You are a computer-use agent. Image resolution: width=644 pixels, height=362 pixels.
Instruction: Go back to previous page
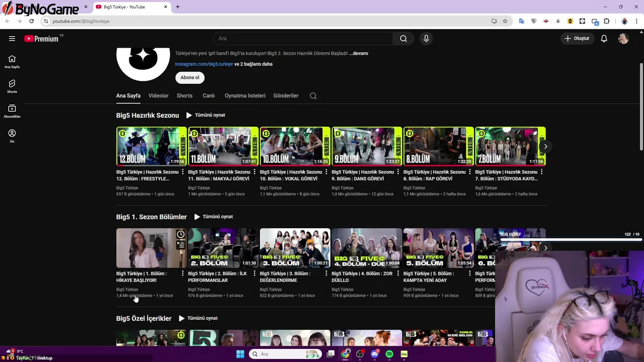(7, 21)
